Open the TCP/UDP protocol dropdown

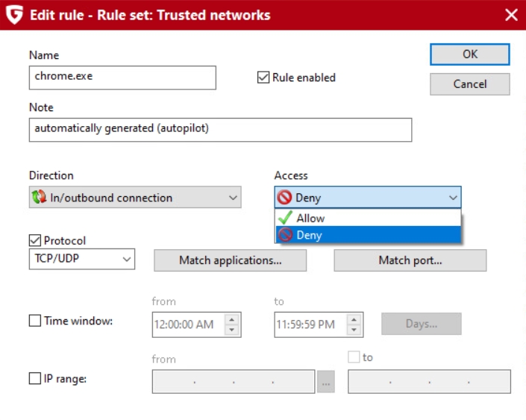click(82, 259)
